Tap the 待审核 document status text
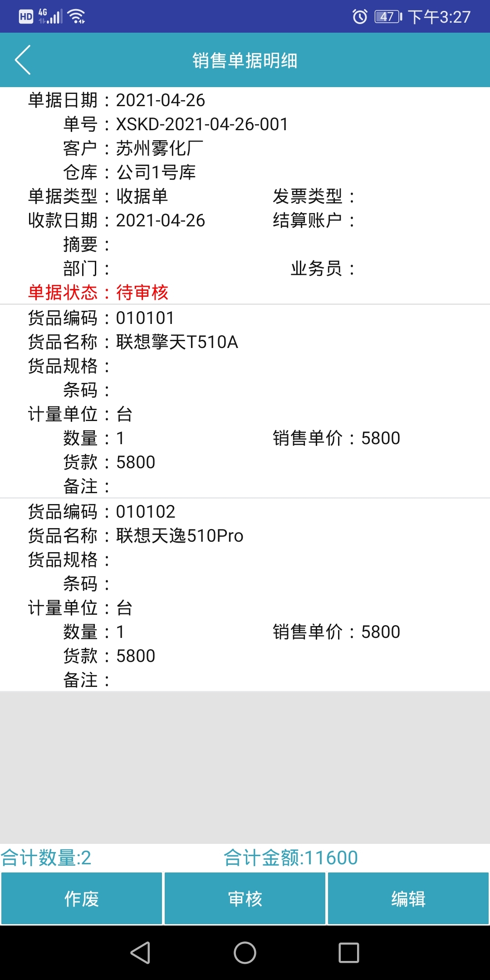The height and width of the screenshot is (980, 490). (x=142, y=293)
